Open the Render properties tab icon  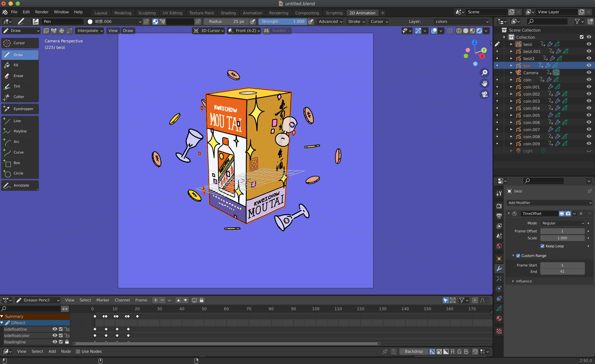(x=499, y=206)
